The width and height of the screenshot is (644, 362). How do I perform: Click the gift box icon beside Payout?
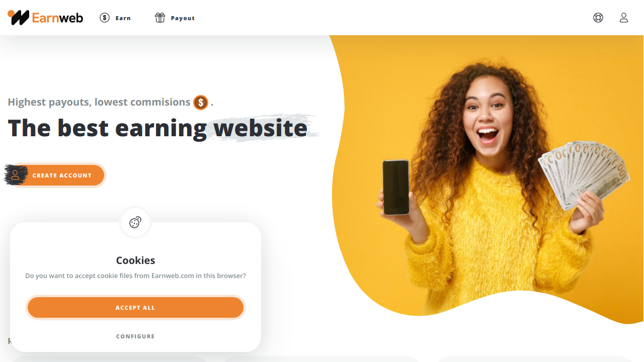(x=160, y=18)
